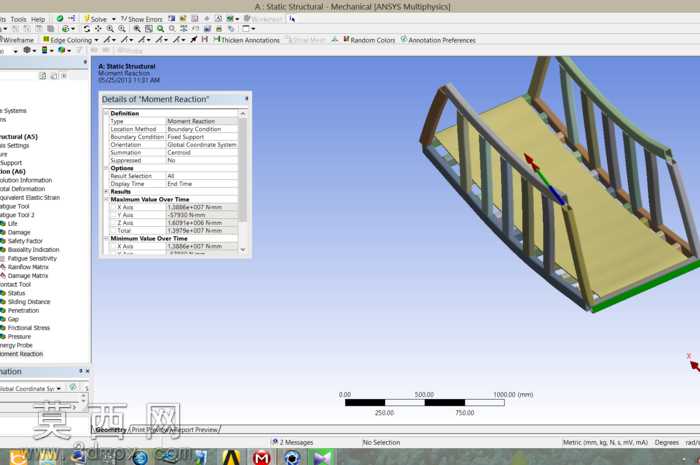
Task: Click the green checkmark toolbar icon
Action: pyautogui.click(x=59, y=19)
